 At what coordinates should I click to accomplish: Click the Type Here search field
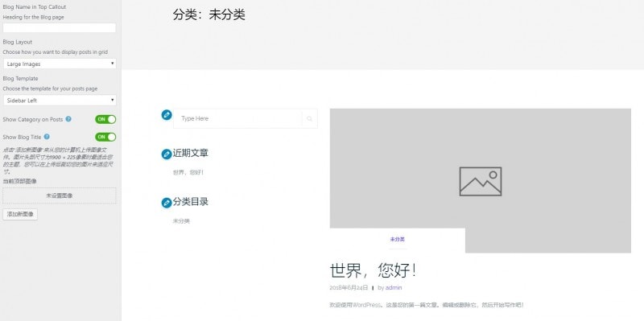coord(237,118)
